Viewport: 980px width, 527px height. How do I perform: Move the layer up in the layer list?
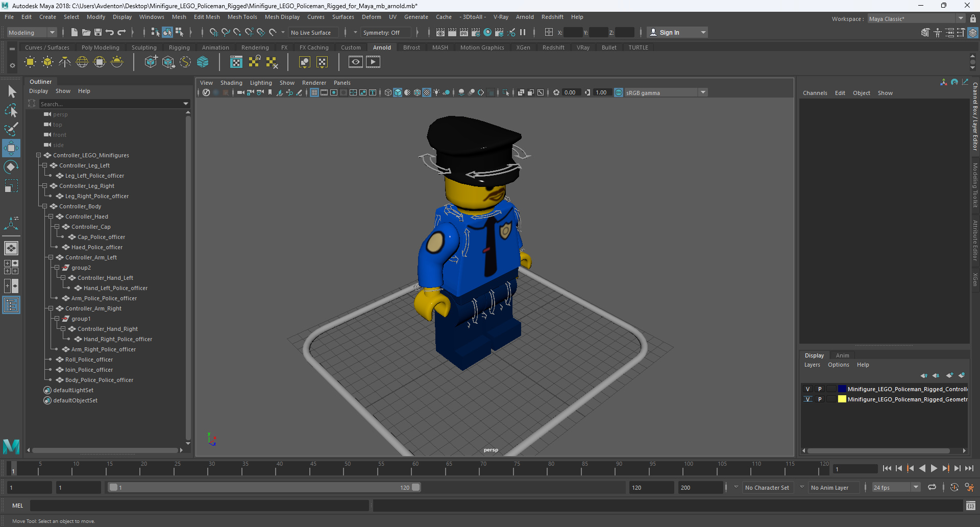pyautogui.click(x=924, y=375)
